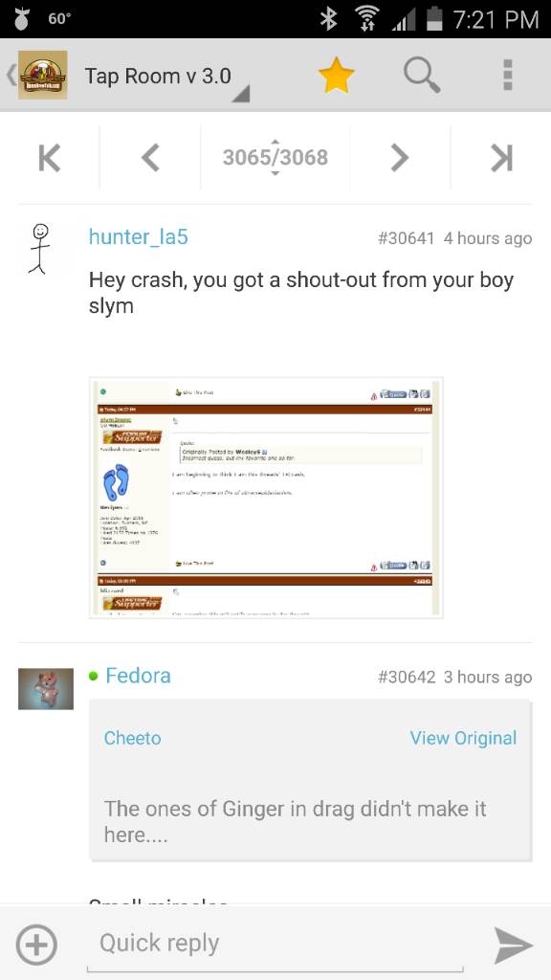Open page selector 3065/3068
The image size is (551, 980).
click(275, 157)
